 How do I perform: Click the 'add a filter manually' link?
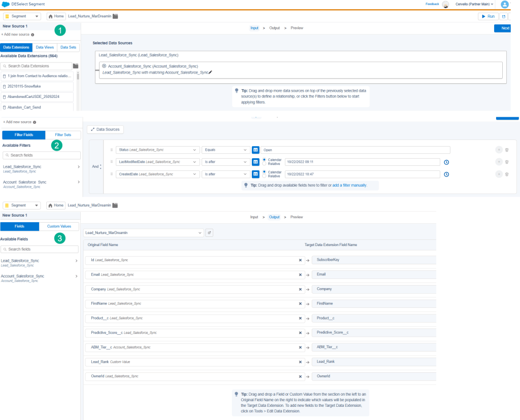[349, 186]
